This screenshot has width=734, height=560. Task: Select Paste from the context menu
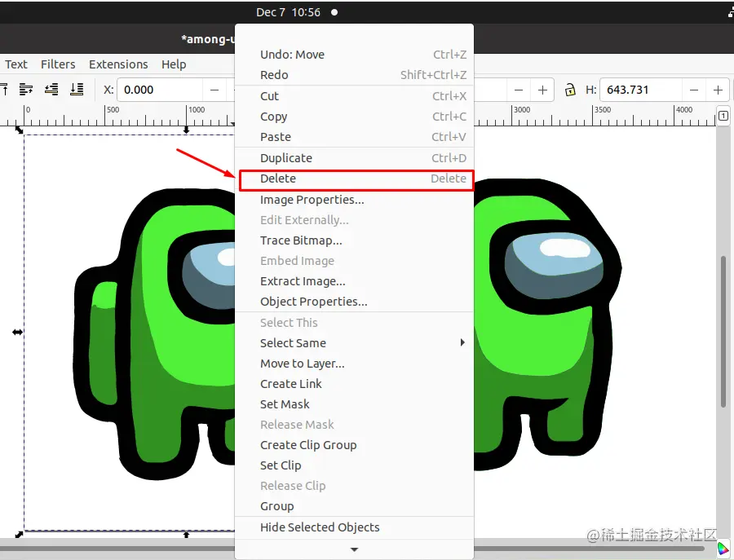tap(355, 137)
